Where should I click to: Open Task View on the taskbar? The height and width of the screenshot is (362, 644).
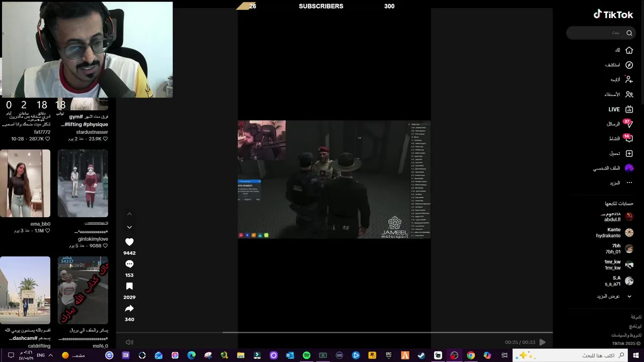pyautogui.click(x=504, y=355)
